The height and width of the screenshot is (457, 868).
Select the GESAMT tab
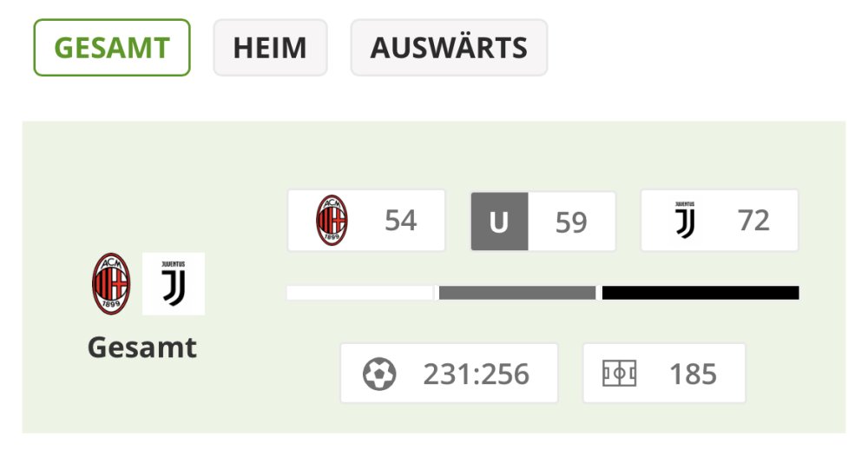pos(112,48)
